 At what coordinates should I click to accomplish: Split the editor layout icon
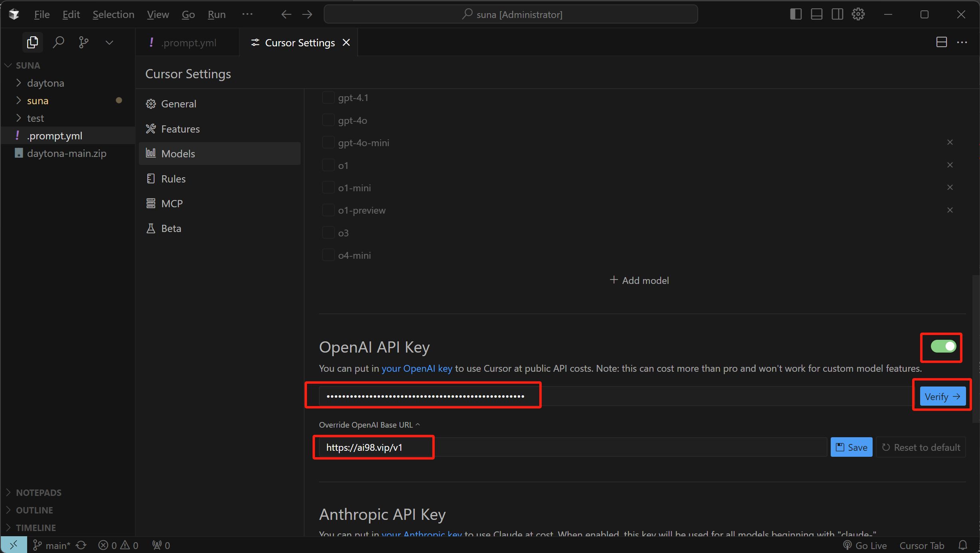coord(942,42)
